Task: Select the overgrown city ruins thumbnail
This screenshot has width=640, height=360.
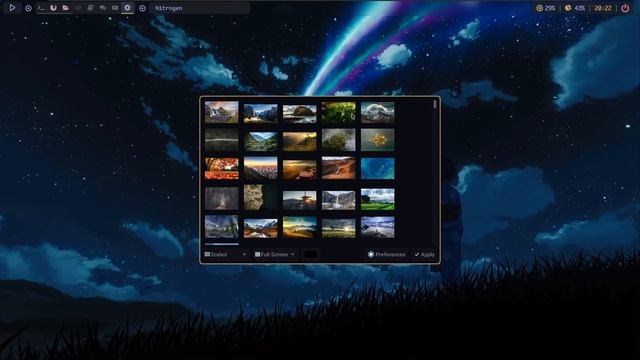Action: (x=222, y=227)
